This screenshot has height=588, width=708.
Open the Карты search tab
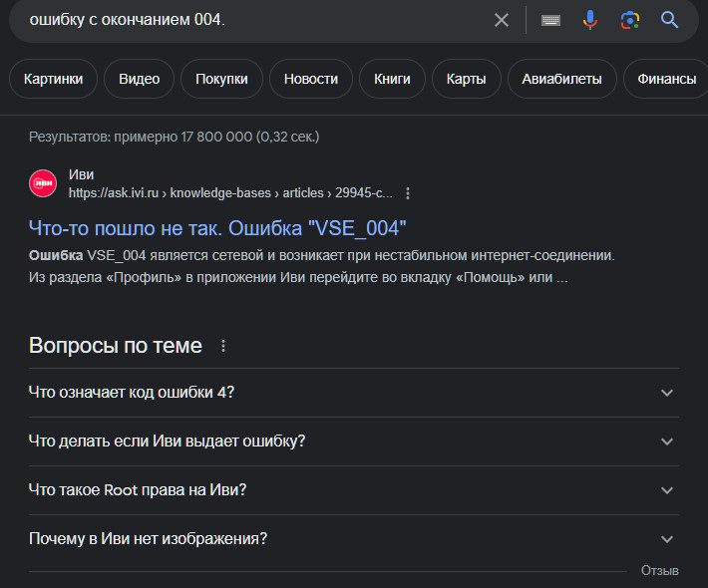[466, 79]
